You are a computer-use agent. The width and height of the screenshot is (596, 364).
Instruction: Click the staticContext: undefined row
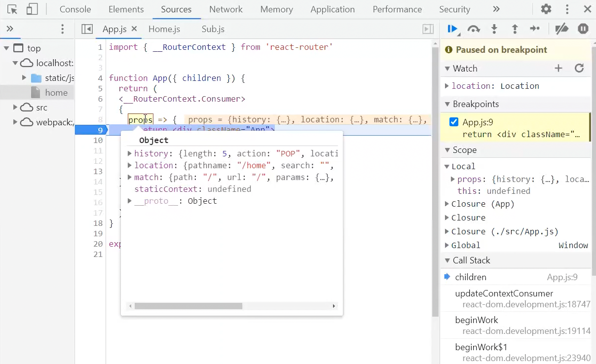pyautogui.click(x=192, y=189)
